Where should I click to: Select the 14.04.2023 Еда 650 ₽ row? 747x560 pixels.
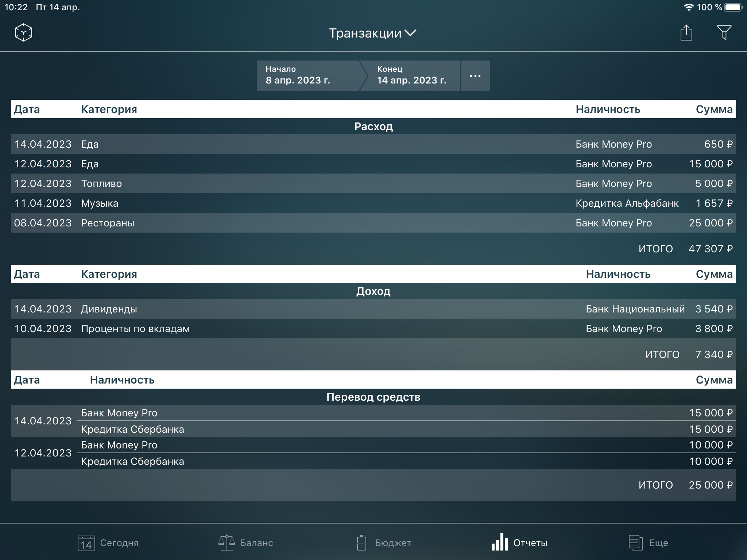[x=373, y=144]
